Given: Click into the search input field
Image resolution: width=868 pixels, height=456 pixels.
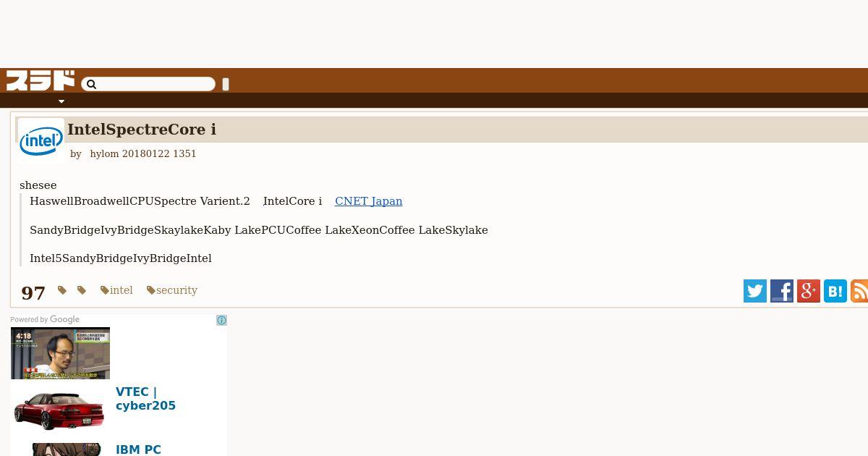Looking at the screenshot, I should [148, 85].
